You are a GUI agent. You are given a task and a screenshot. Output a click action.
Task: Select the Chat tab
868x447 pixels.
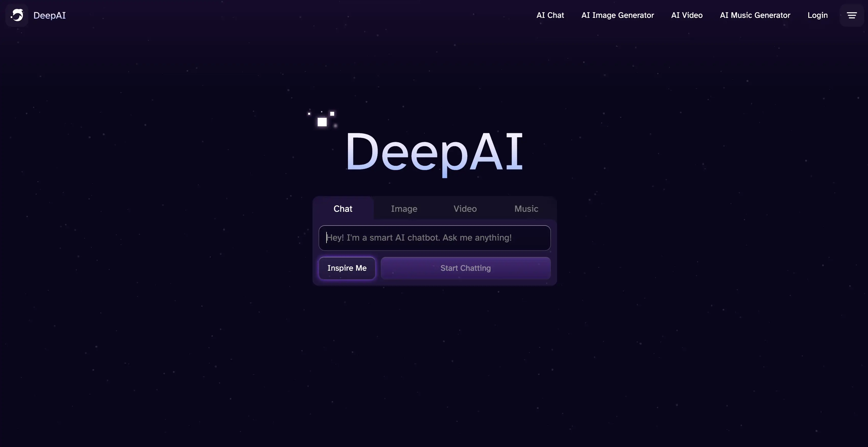click(343, 207)
